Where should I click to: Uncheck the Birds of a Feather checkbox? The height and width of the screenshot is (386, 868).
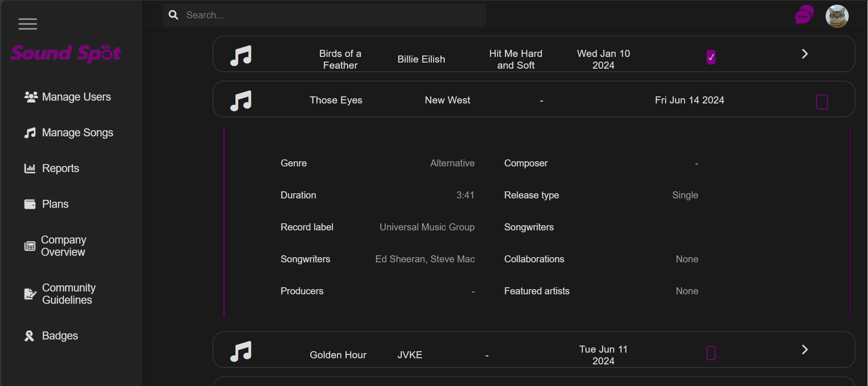click(x=711, y=57)
